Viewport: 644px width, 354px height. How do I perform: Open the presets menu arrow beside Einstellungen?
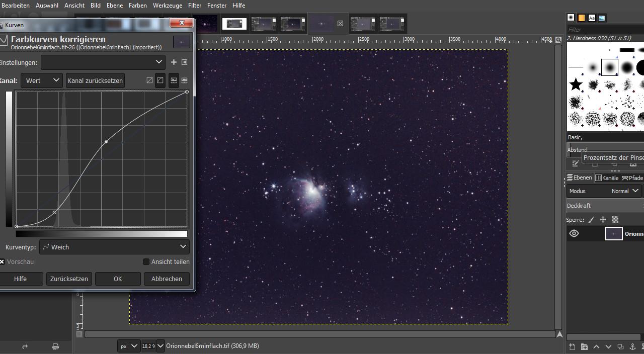[x=185, y=62]
